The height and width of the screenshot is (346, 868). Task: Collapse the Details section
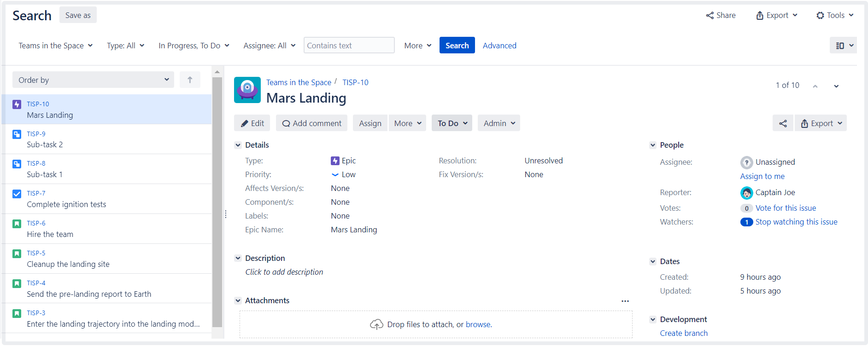pos(238,145)
